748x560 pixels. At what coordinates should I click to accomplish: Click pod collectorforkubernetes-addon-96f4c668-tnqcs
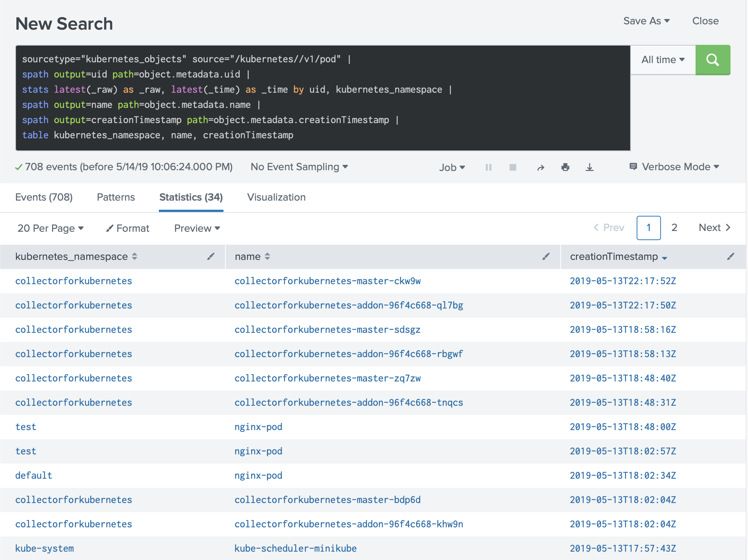click(349, 402)
